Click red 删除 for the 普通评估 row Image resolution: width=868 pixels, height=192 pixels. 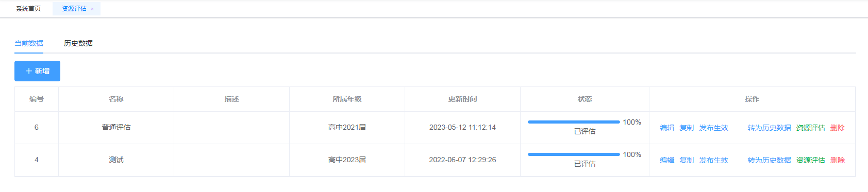[x=837, y=128]
